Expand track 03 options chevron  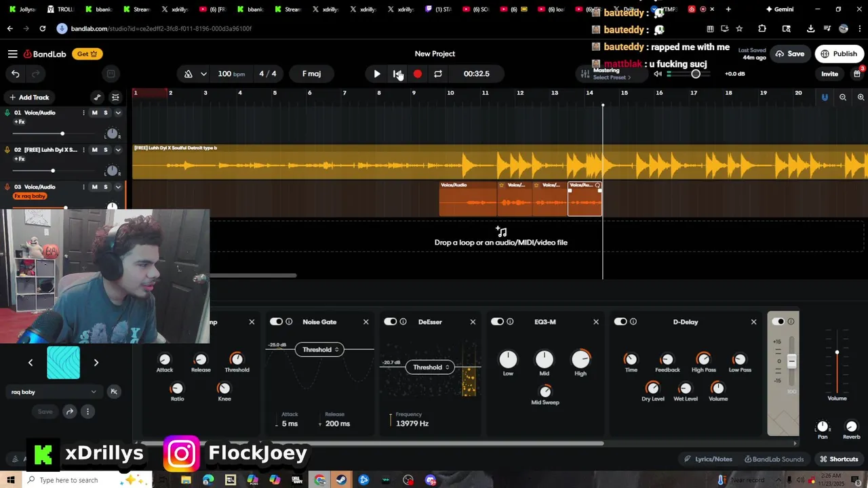tap(118, 187)
